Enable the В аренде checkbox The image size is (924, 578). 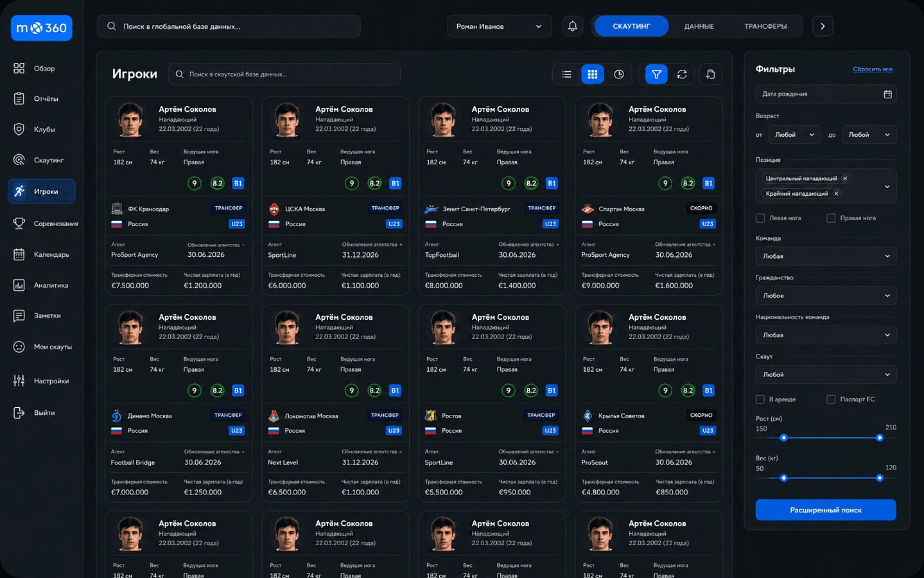[x=760, y=399]
